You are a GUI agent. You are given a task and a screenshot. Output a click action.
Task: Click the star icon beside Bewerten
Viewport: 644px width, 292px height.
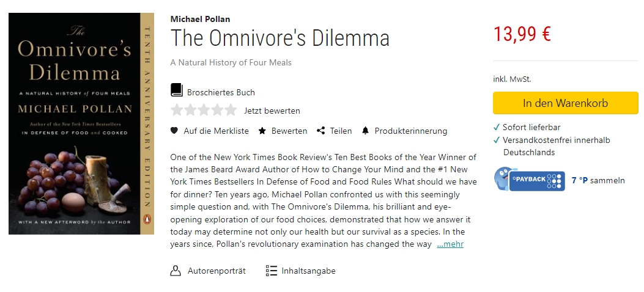tap(262, 131)
